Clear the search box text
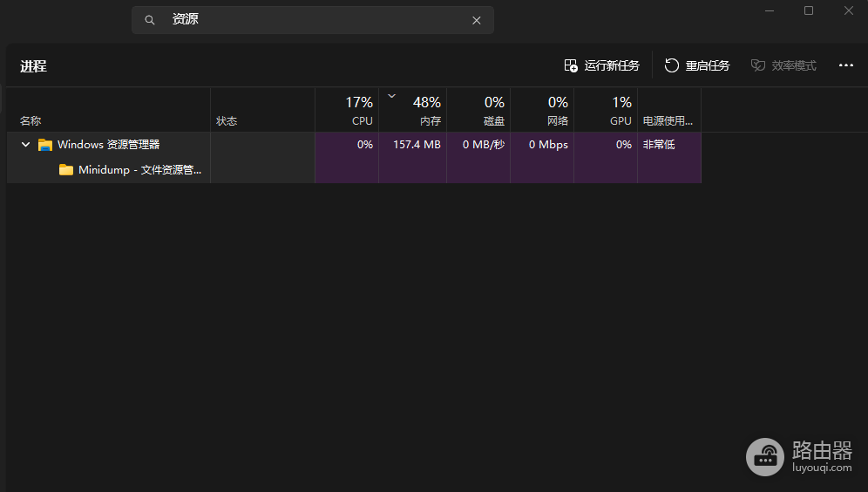 476,20
